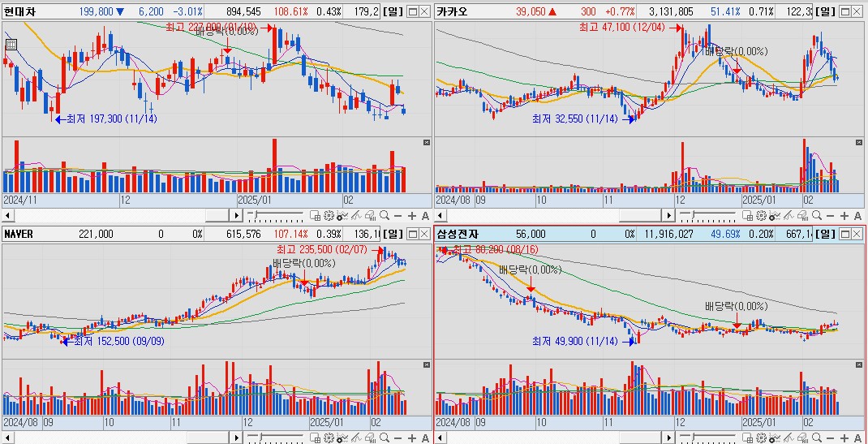Image resolution: width=868 pixels, height=444 pixels.
Task: Click the multi-chart layout icon in 현대차 toolbar
Action: click(316, 215)
